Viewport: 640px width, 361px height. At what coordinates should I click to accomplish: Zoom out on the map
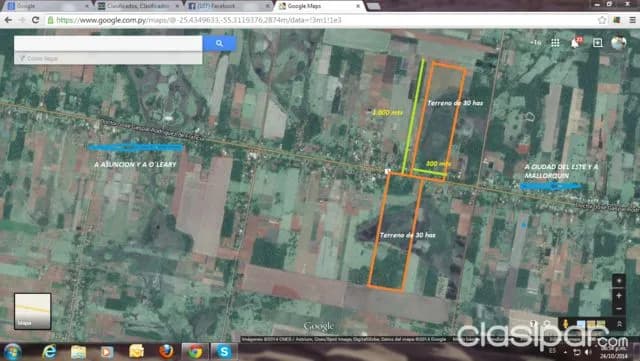pyautogui.click(x=619, y=309)
